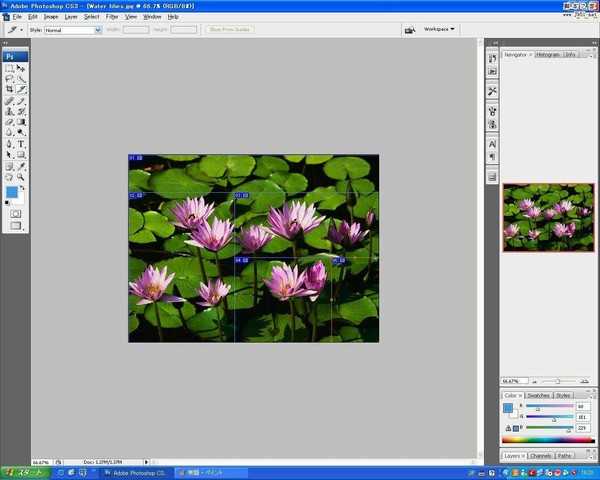The height and width of the screenshot is (480, 600).
Task: Pick the Zoom tool in toolbox
Action: [21, 177]
